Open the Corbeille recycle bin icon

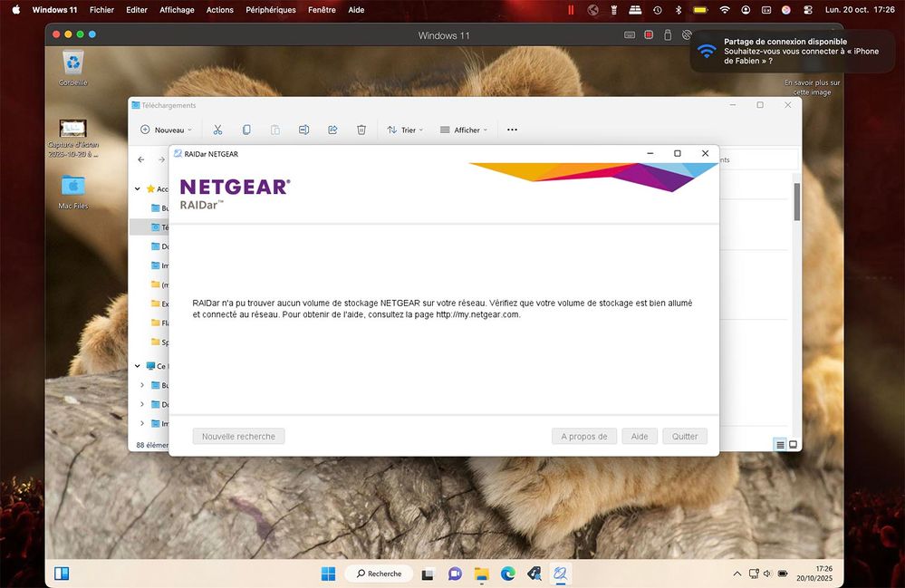[x=73, y=65]
